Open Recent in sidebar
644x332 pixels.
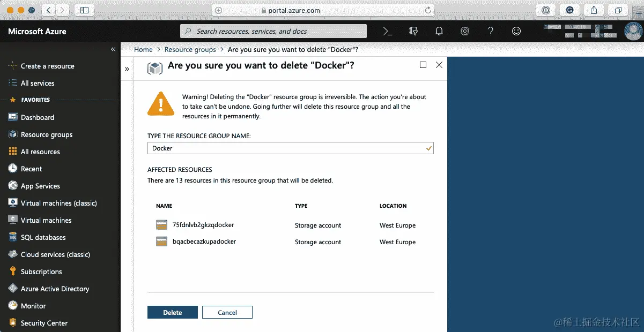click(31, 169)
